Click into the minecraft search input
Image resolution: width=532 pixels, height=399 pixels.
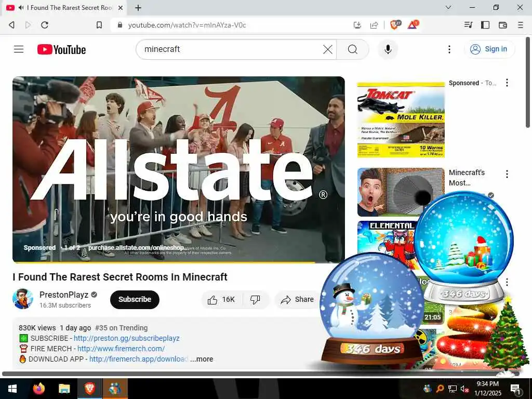[231, 49]
